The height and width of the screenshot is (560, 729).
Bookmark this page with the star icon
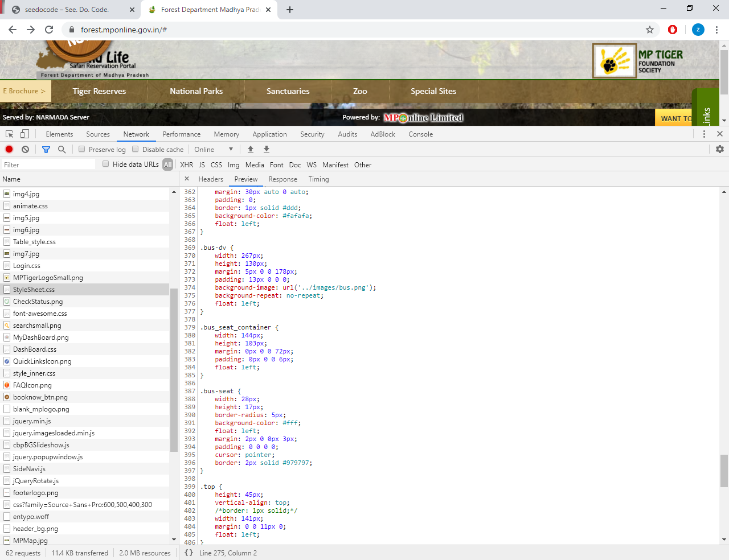point(650,30)
